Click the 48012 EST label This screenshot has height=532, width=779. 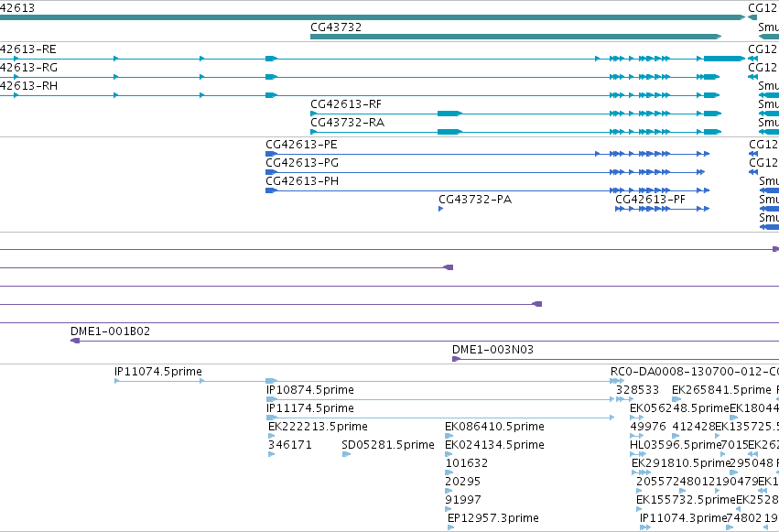(697, 482)
